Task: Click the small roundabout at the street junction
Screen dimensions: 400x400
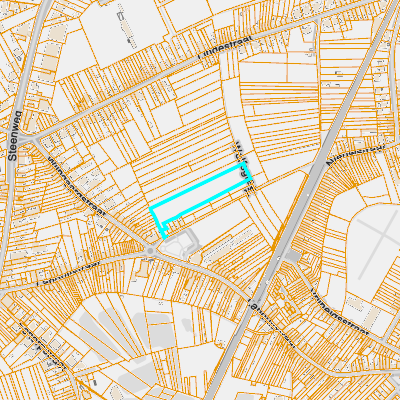Action: click(150, 251)
